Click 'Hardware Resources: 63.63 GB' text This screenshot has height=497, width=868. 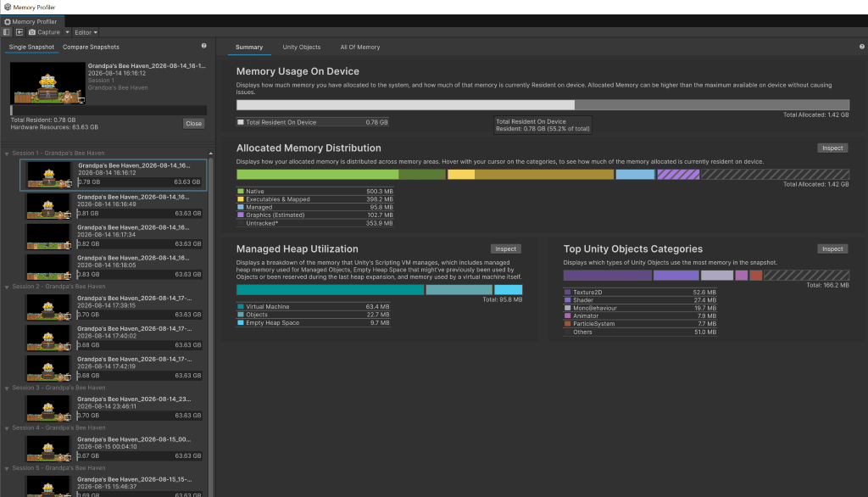pos(54,127)
